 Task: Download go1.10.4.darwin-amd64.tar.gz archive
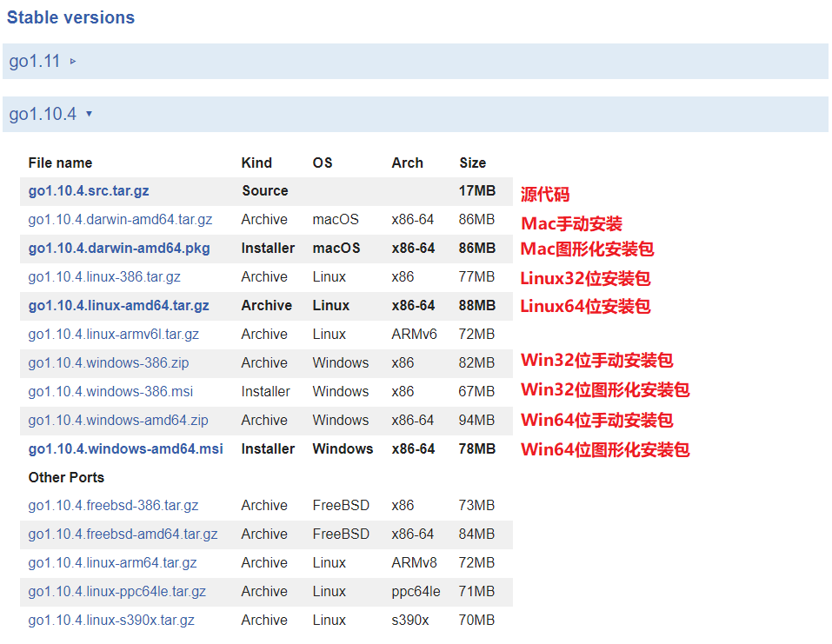click(x=121, y=220)
